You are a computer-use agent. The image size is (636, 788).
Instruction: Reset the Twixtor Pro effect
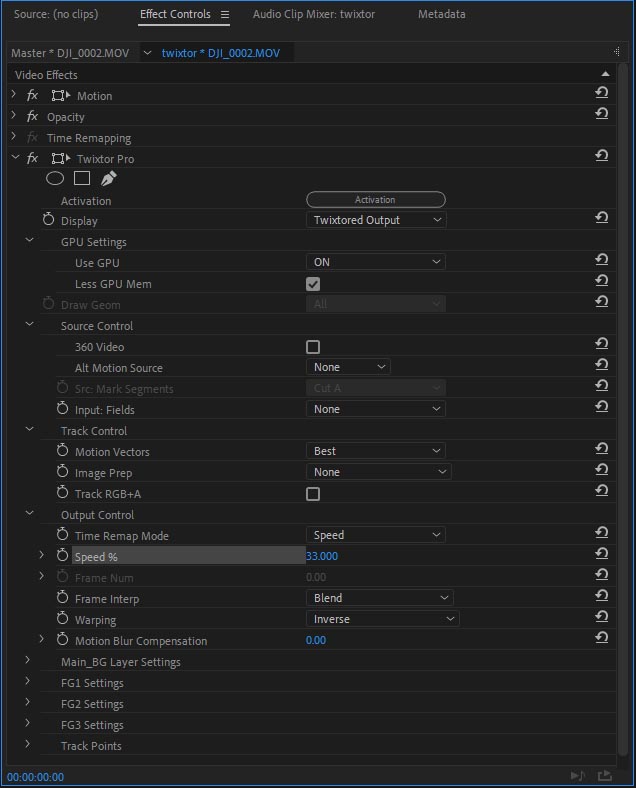tap(601, 156)
